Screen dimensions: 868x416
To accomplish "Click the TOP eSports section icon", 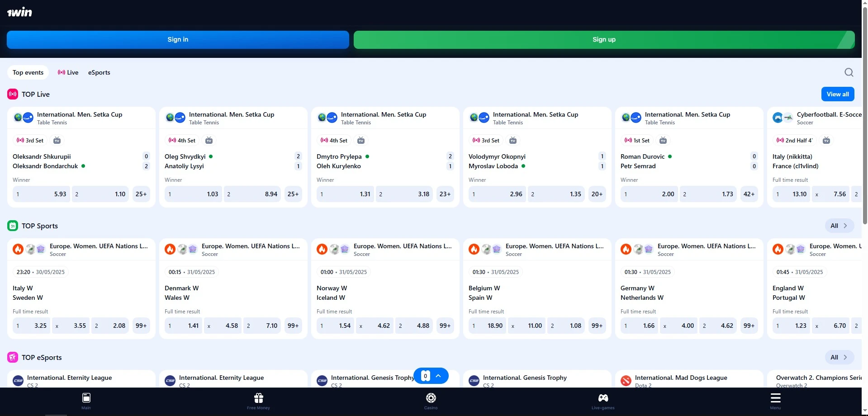I will pyautogui.click(x=13, y=357).
